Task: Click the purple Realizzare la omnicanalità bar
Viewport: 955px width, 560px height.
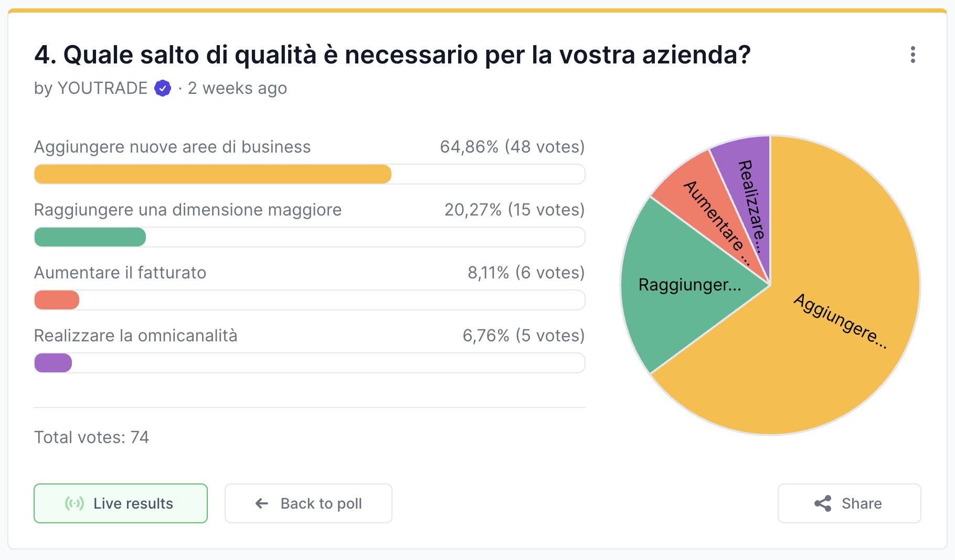Action: (53, 363)
